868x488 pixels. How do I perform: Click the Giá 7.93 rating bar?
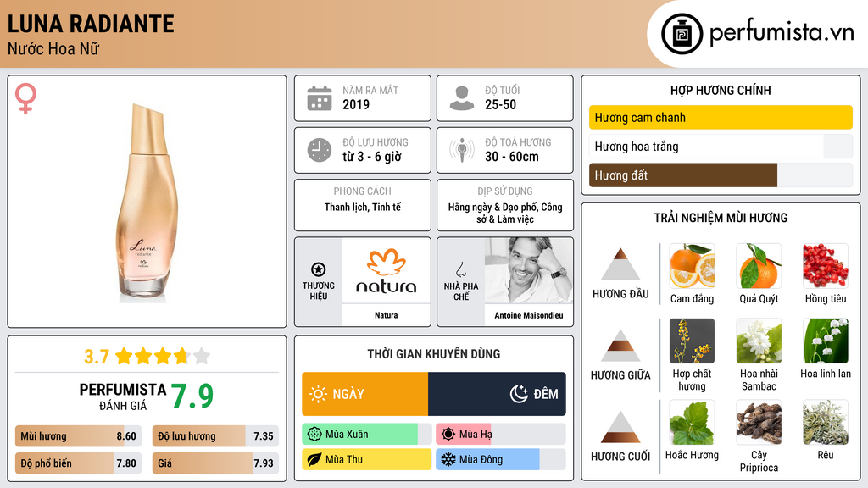pyautogui.click(x=215, y=463)
